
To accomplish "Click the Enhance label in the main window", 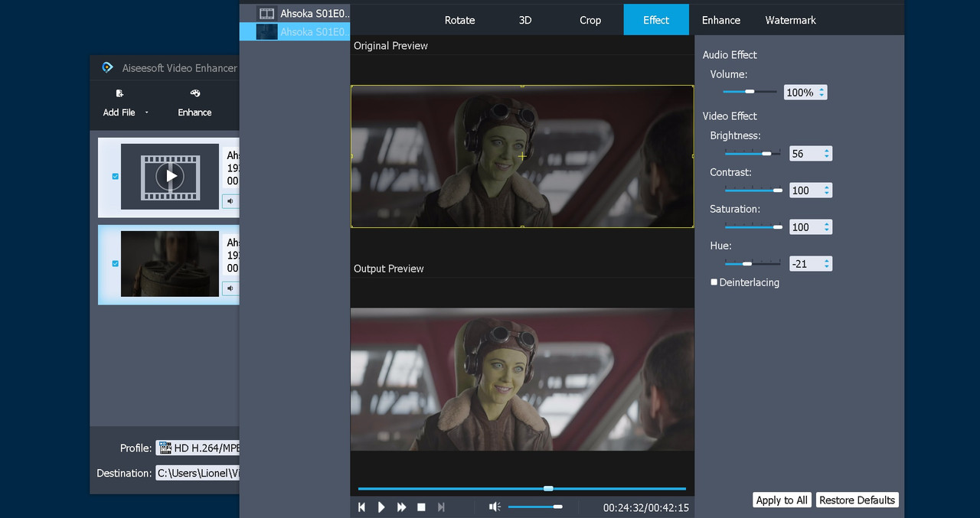I will coord(194,112).
